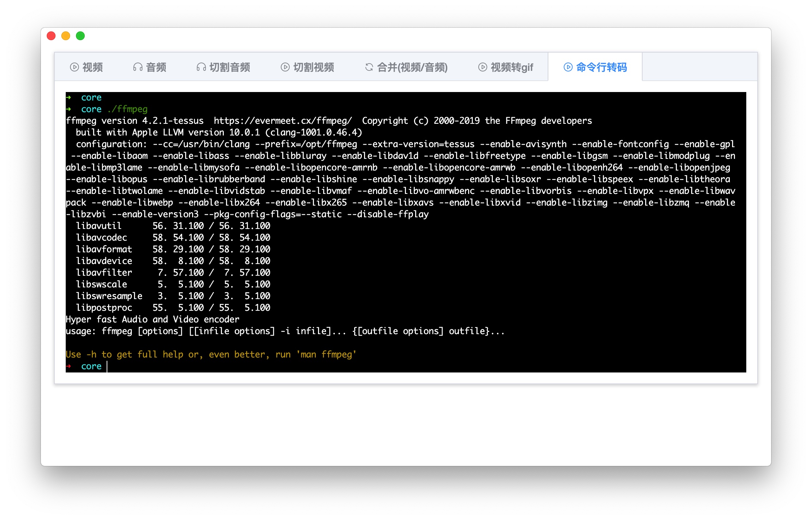This screenshot has width=812, height=520.
Task: Click the play icon beside 视频转gif
Action: (483, 67)
